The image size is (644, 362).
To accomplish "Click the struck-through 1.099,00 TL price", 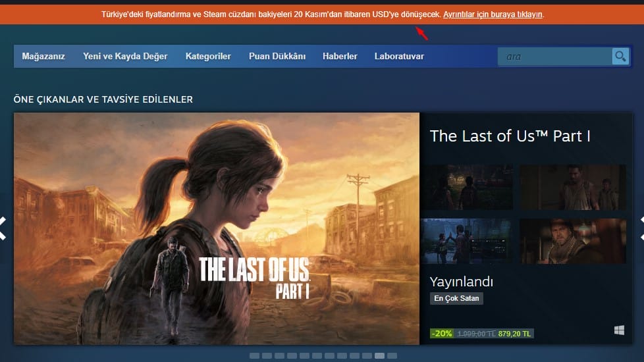I will click(476, 334).
